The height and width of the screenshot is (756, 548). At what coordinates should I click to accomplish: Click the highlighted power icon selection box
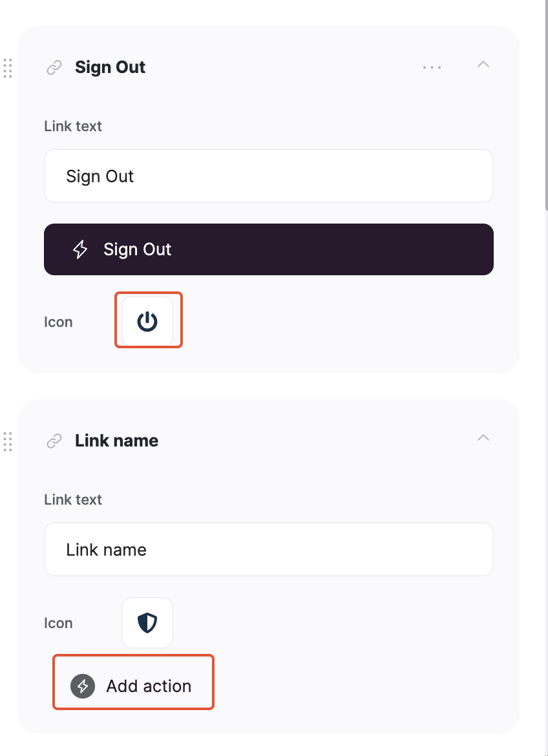(x=147, y=320)
